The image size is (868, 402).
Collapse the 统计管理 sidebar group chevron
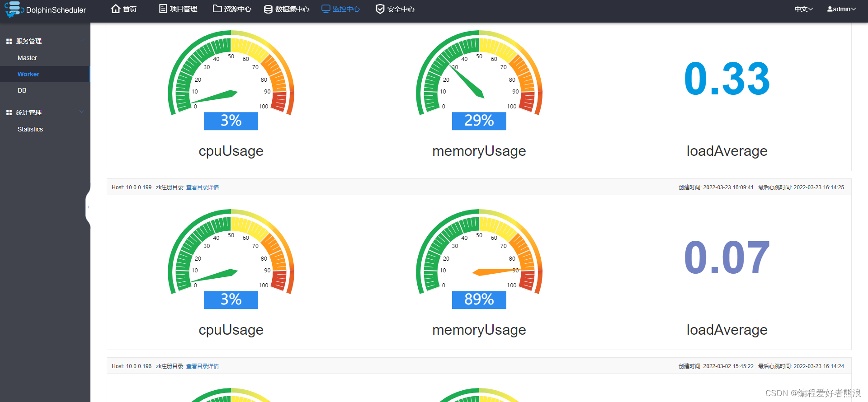(82, 112)
